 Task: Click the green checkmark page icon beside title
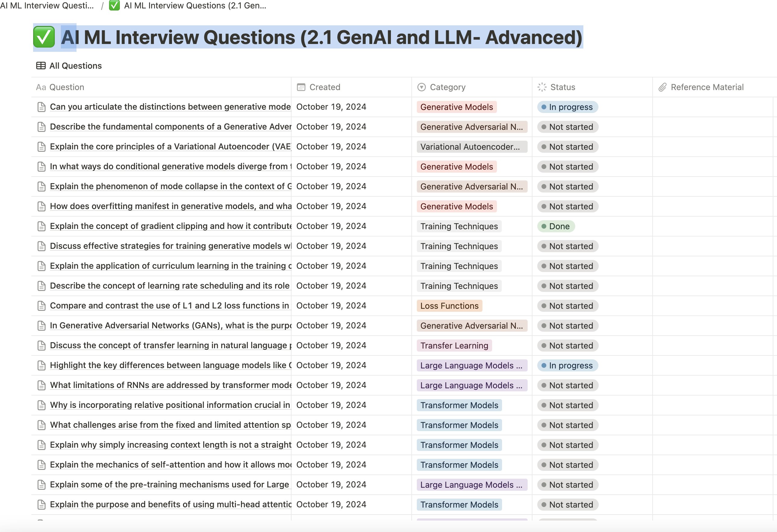pos(44,37)
